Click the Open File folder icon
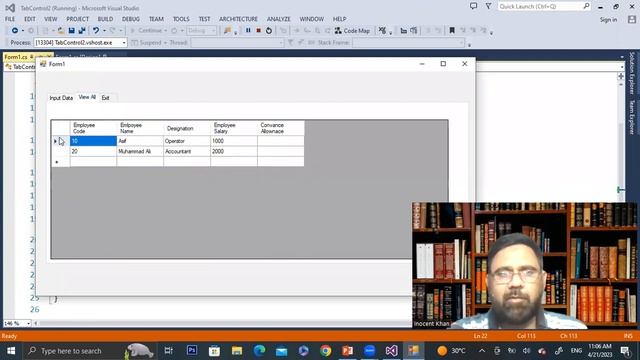This screenshot has height=360, width=640. coord(61,31)
